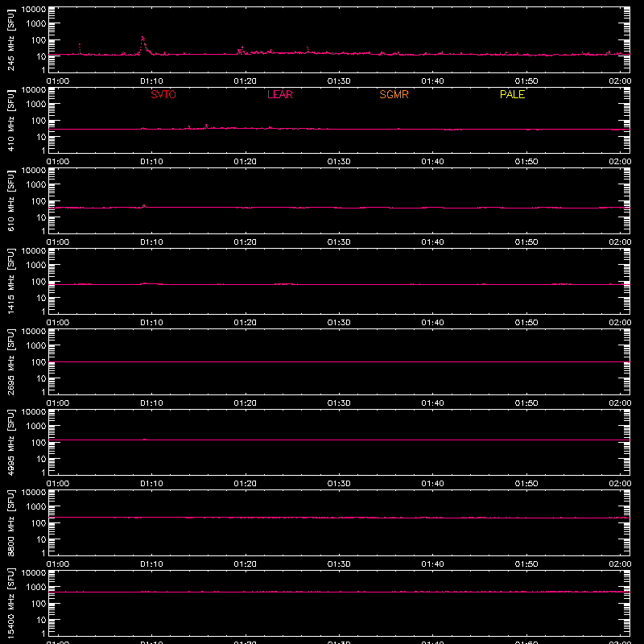Click the 610 MHz [SFU] axis title
Screen dimensions: 644x644
pos(10,200)
